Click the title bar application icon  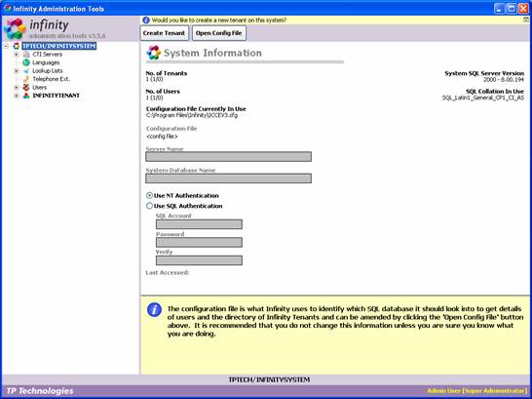point(7,8)
